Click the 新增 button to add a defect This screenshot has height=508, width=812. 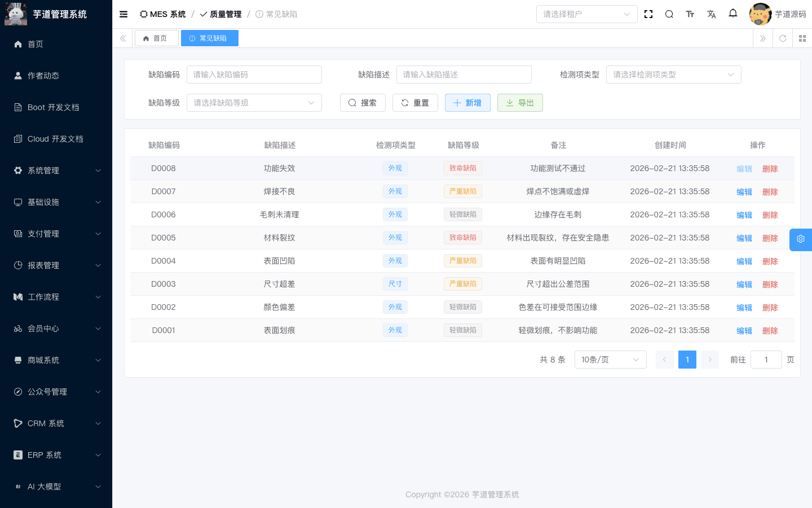pos(467,102)
